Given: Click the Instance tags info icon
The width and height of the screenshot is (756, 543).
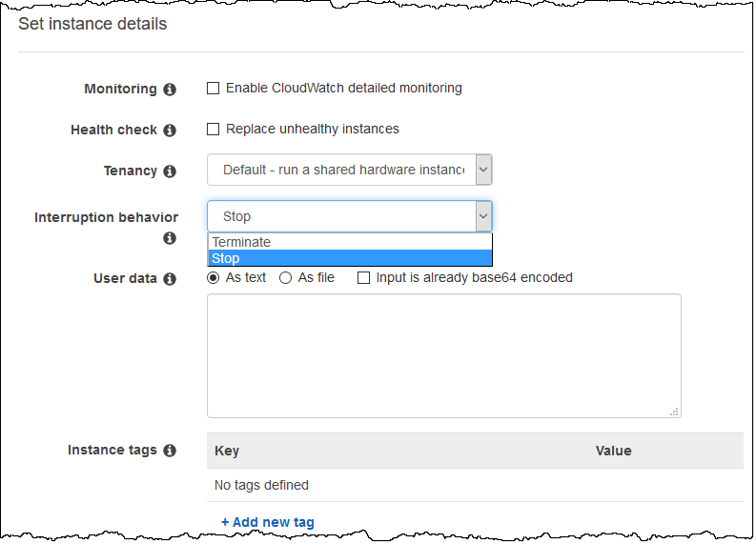Looking at the screenshot, I should pos(170,451).
